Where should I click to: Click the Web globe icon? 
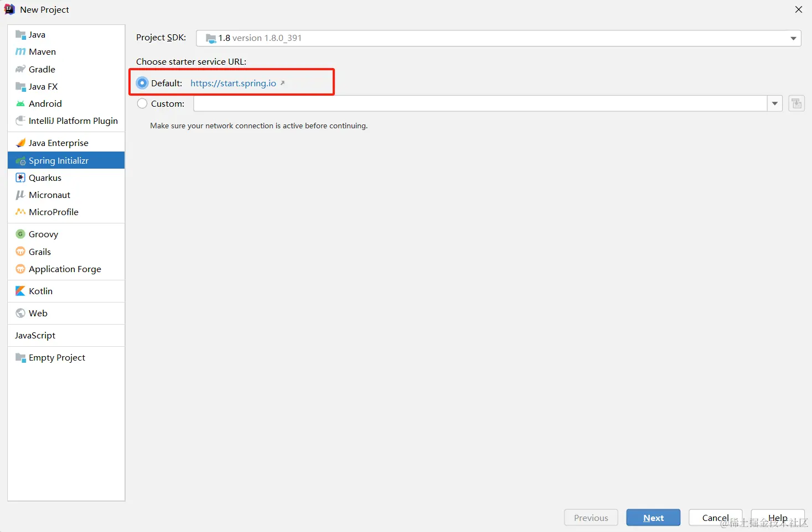point(20,313)
